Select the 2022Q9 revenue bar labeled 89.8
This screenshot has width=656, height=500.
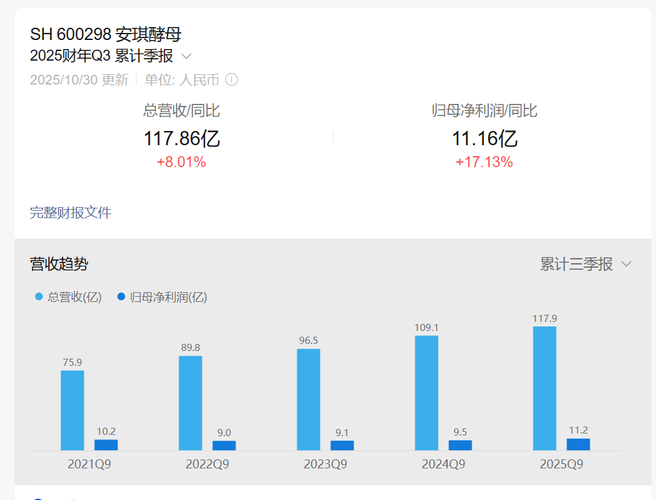point(190,403)
